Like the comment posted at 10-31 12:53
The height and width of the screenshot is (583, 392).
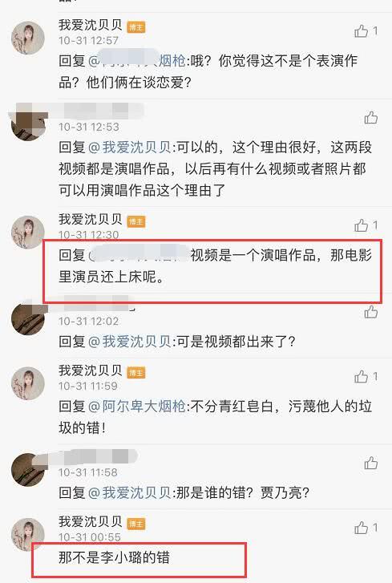click(370, 118)
